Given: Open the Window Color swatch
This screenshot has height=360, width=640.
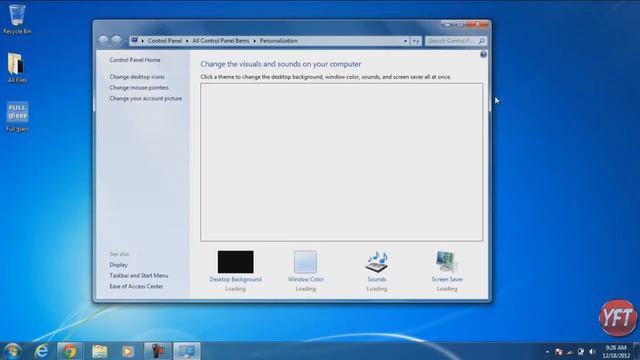Looking at the screenshot, I should [305, 262].
